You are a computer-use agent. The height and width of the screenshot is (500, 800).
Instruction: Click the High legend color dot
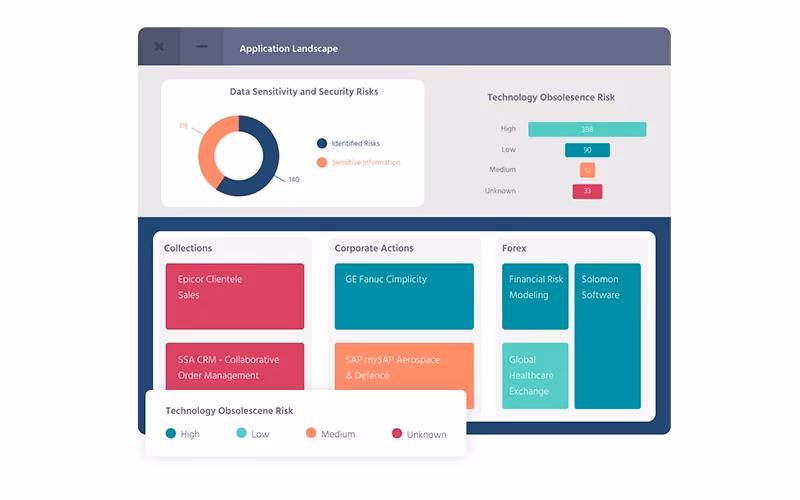[171, 434]
